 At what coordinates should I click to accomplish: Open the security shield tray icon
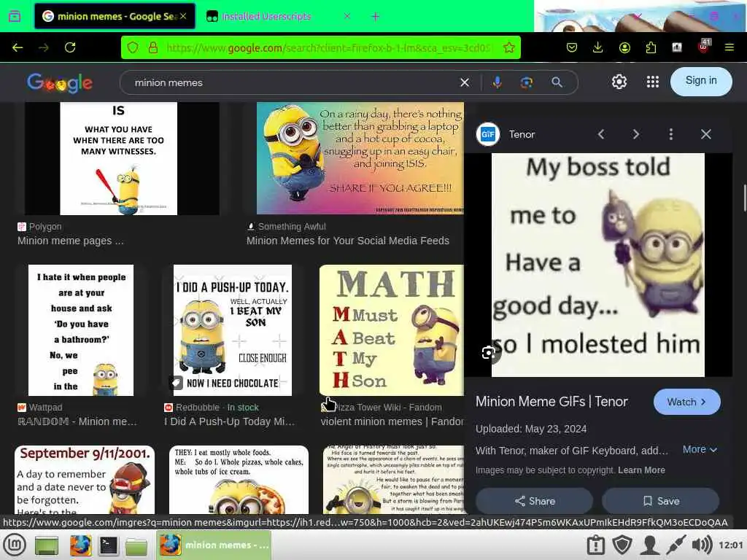pyautogui.click(x=622, y=545)
